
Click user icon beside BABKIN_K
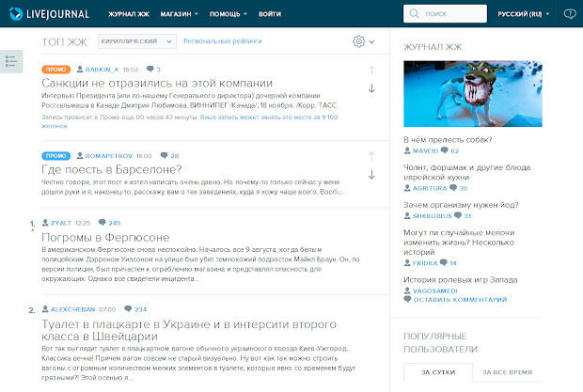coord(80,70)
